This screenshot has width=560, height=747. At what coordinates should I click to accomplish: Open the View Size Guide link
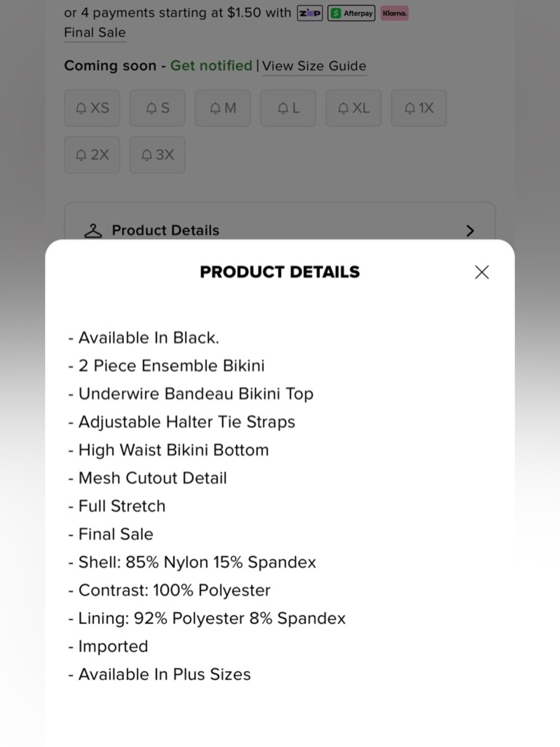coord(314,66)
